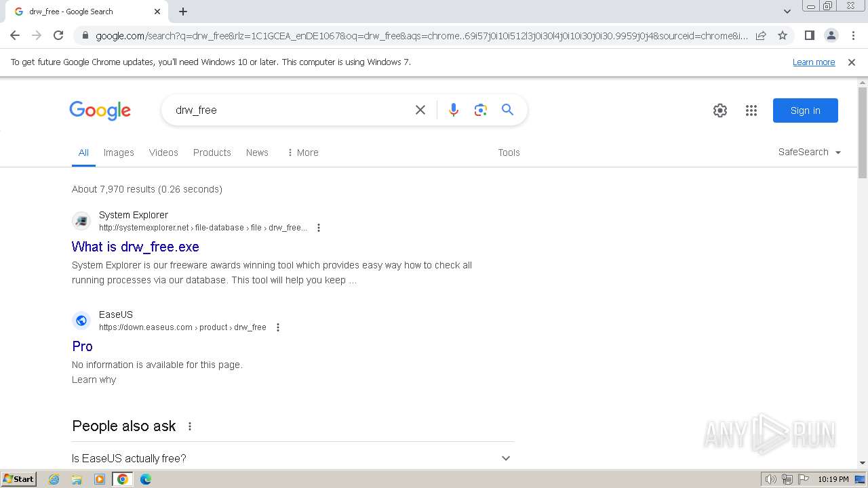Bookmark this page with the star
The height and width of the screenshot is (488, 868).
(x=783, y=35)
